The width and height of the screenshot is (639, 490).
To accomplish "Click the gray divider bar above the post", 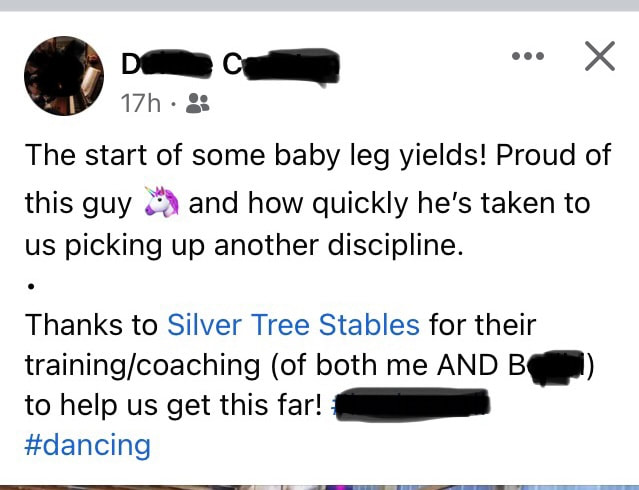I will click(x=320, y=5).
